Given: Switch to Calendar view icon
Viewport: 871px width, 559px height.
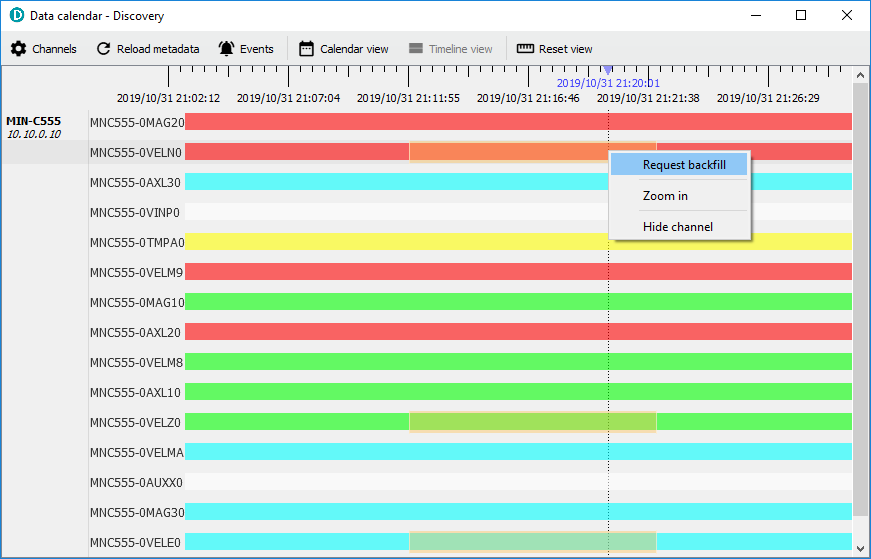Looking at the screenshot, I should (x=306, y=49).
